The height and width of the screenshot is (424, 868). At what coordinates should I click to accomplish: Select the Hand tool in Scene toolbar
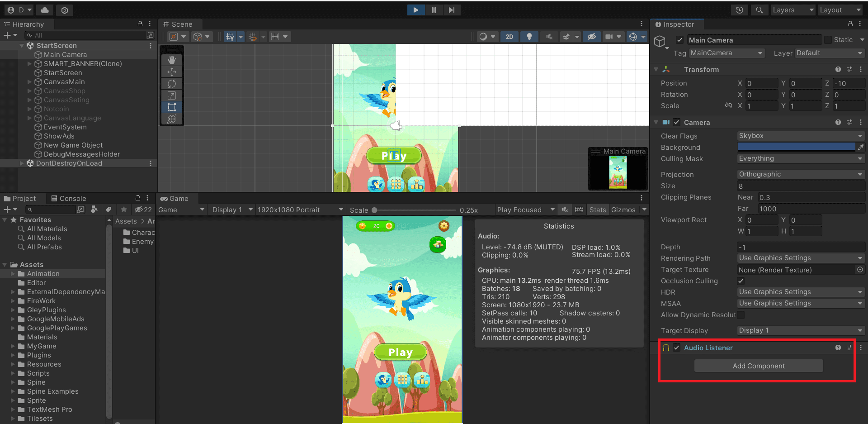pyautogui.click(x=172, y=60)
